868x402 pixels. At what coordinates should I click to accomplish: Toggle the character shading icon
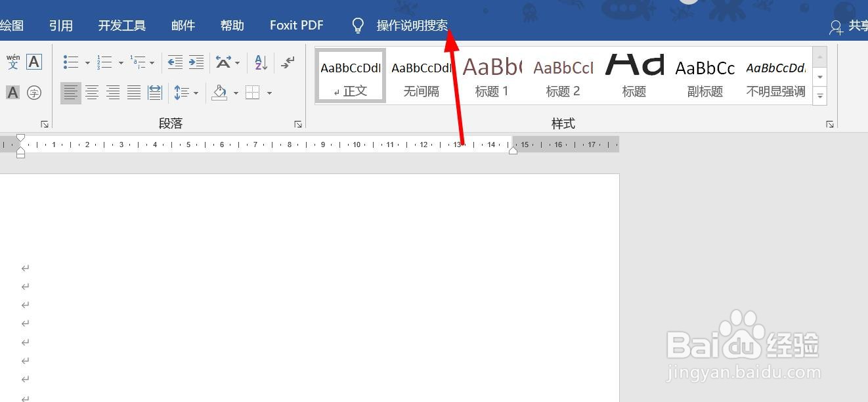coord(13,93)
